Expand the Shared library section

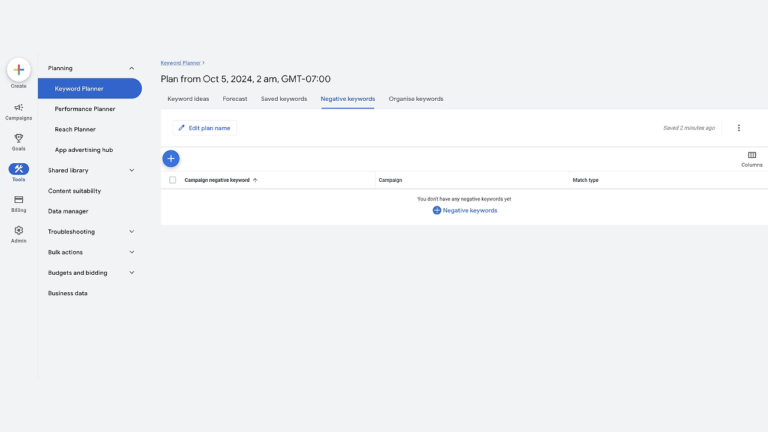(91, 170)
